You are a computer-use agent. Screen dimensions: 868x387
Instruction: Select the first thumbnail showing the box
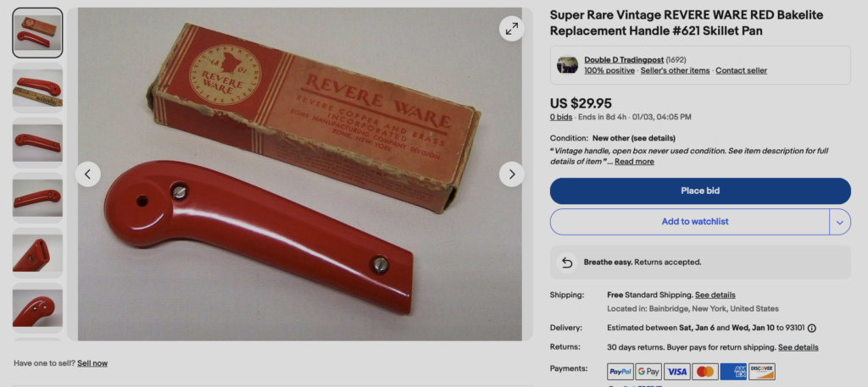[37, 33]
